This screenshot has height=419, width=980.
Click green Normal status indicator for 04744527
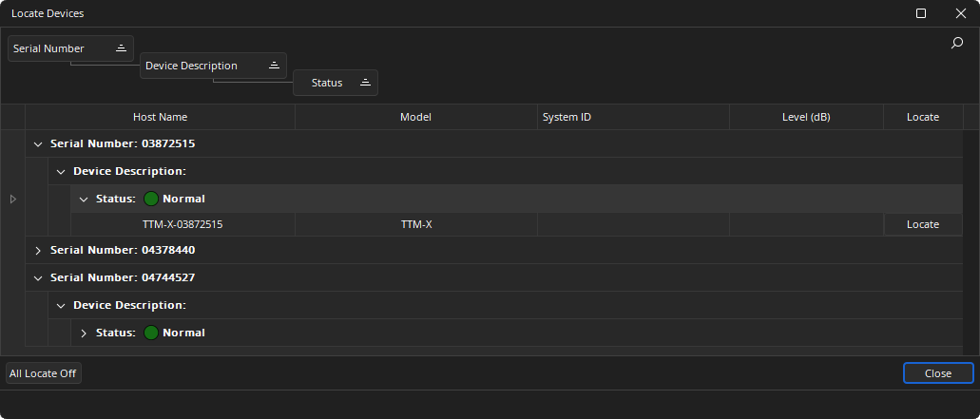pos(151,333)
